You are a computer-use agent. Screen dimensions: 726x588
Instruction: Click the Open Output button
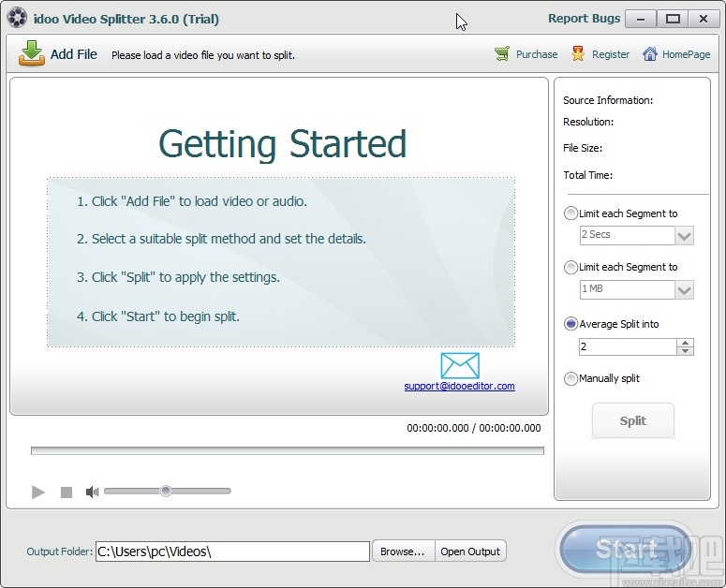(470, 551)
